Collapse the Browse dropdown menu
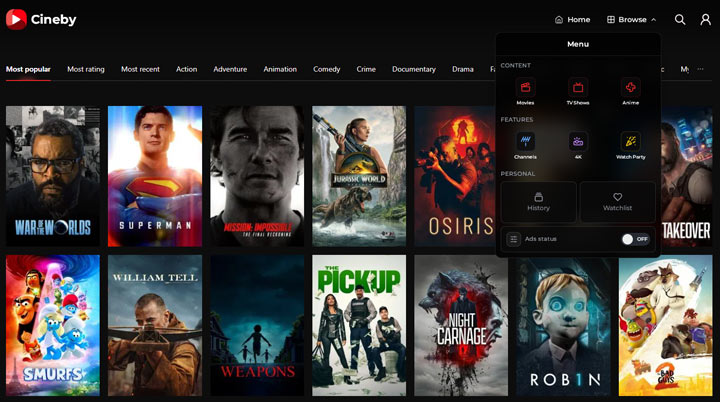720x402 pixels. tap(631, 20)
